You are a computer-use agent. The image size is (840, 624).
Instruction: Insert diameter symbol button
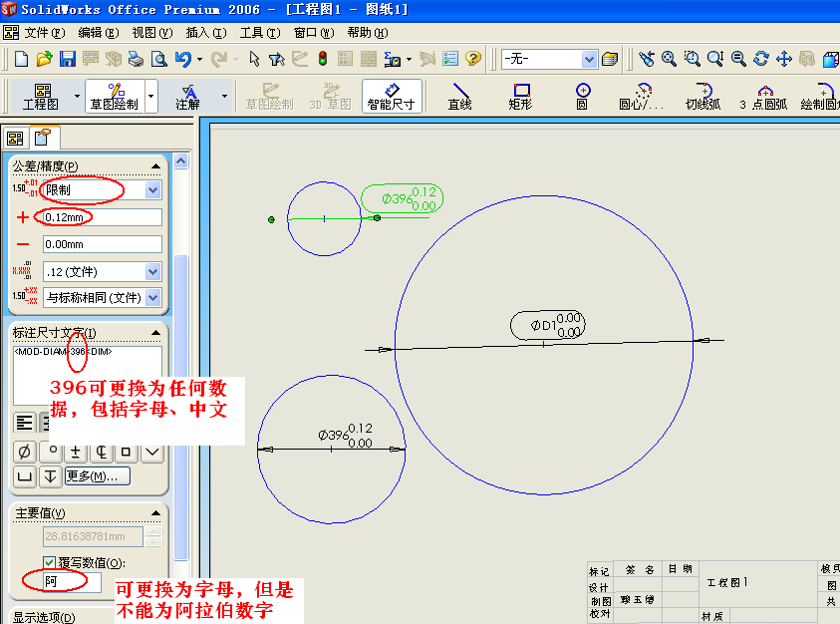25,452
